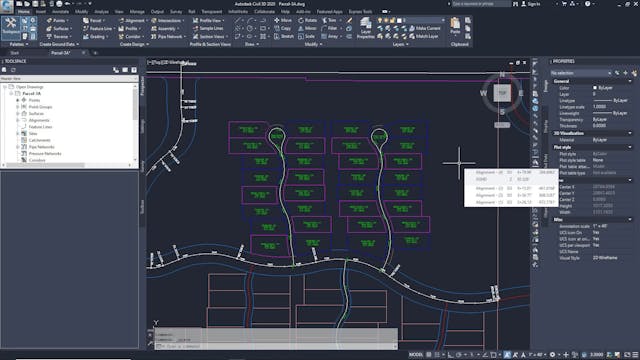Open the Annotate ribbon tab

coord(60,12)
